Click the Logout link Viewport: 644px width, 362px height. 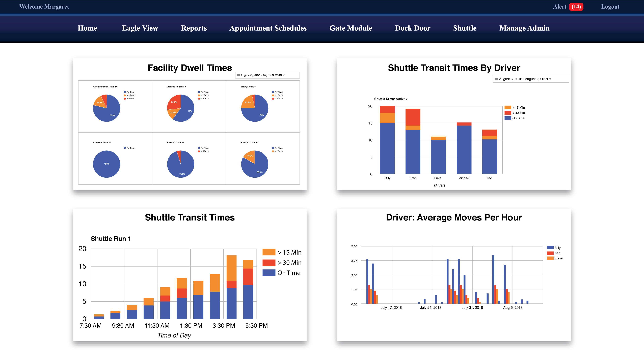(x=610, y=7)
